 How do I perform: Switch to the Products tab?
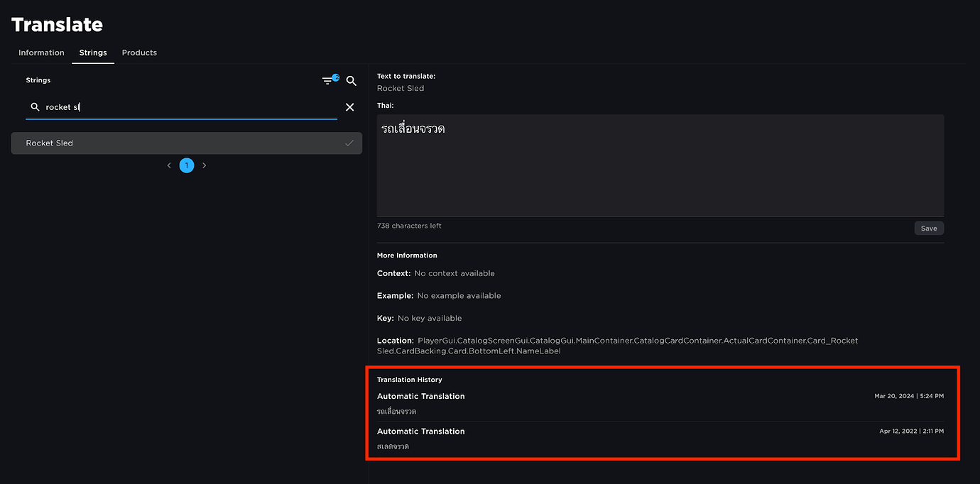138,53
